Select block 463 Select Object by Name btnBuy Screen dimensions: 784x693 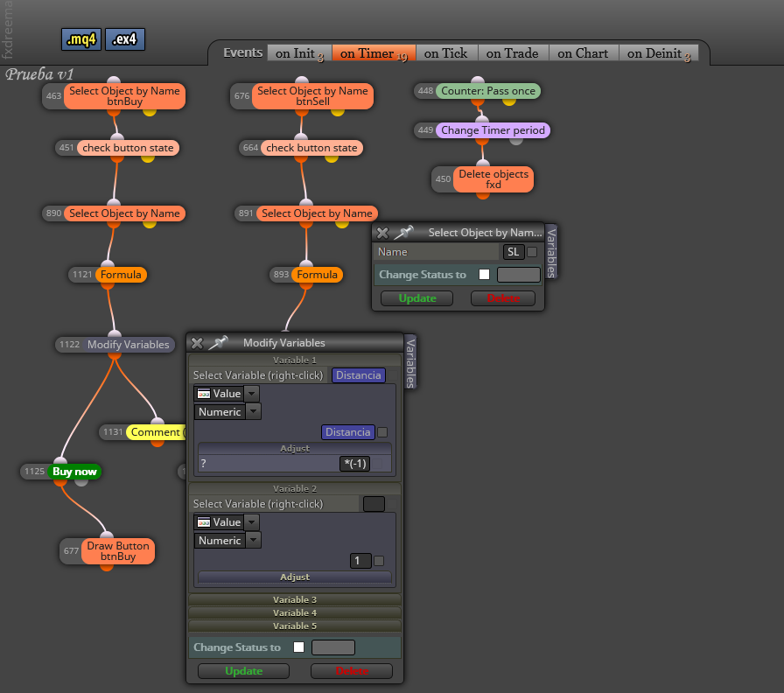(x=124, y=96)
